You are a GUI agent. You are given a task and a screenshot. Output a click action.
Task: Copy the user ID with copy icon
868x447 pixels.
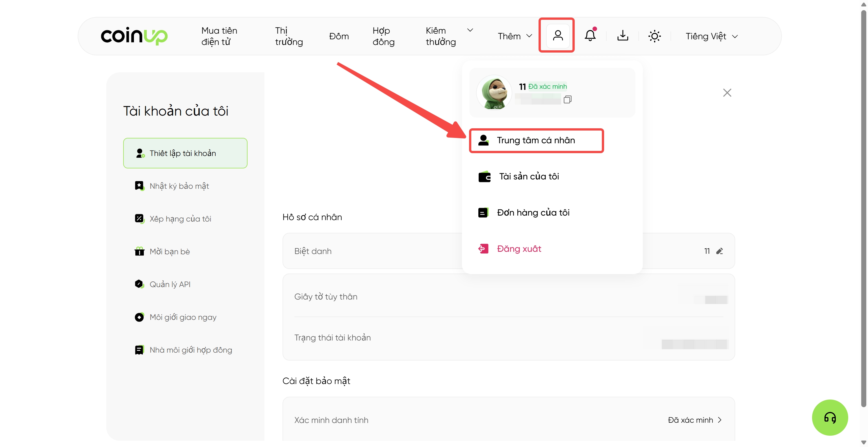click(x=567, y=99)
